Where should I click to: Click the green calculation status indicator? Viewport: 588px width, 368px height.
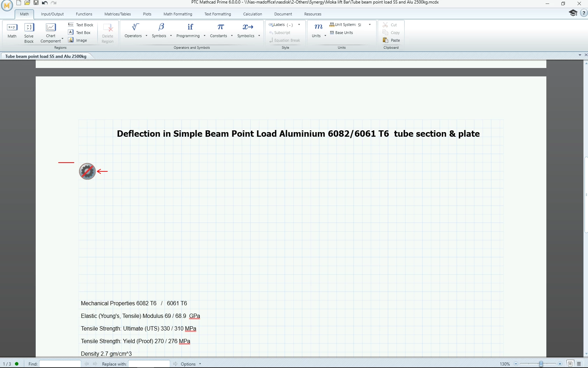[17, 364]
